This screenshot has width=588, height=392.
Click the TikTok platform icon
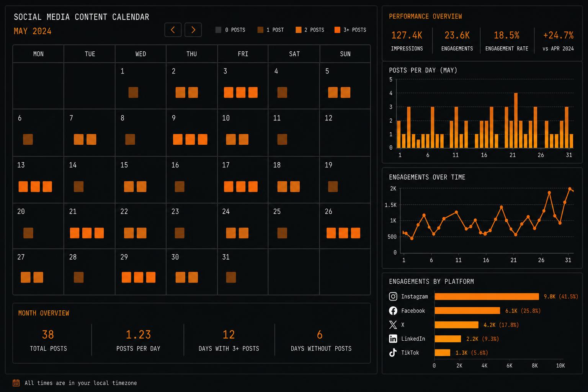pyautogui.click(x=393, y=353)
